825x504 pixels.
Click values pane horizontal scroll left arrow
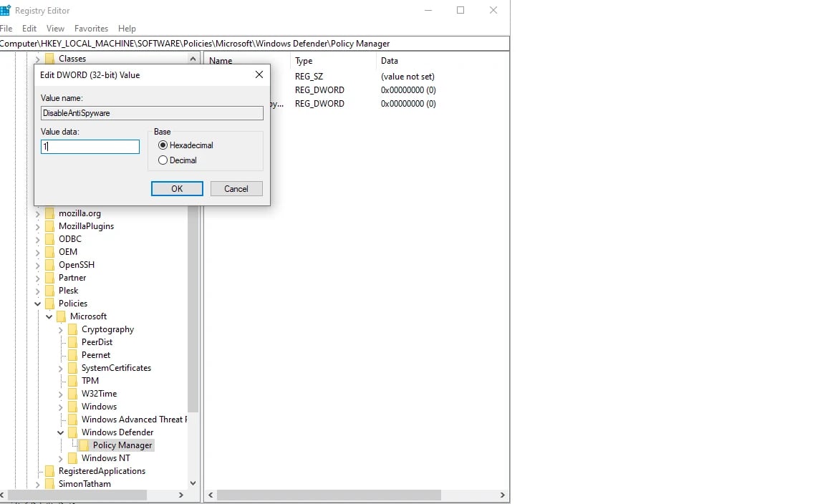click(211, 495)
